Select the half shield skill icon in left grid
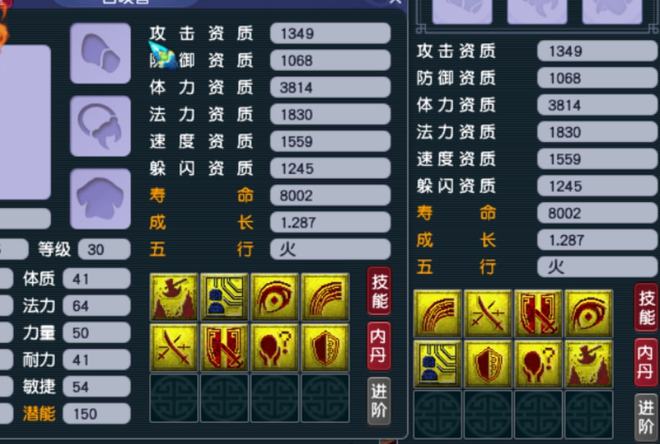This screenshot has height=444, width=660. tap(325, 347)
